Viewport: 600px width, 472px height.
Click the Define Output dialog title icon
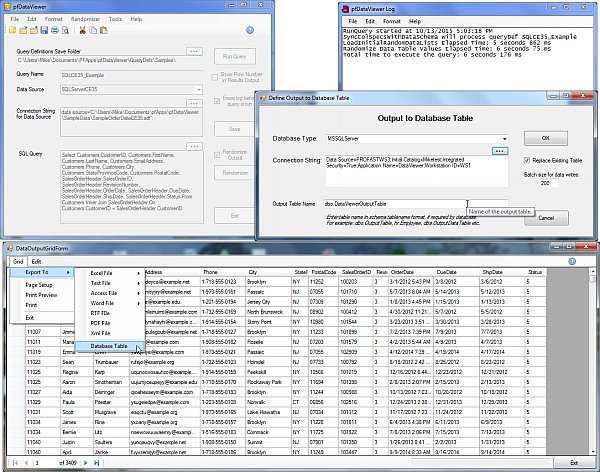click(x=263, y=98)
